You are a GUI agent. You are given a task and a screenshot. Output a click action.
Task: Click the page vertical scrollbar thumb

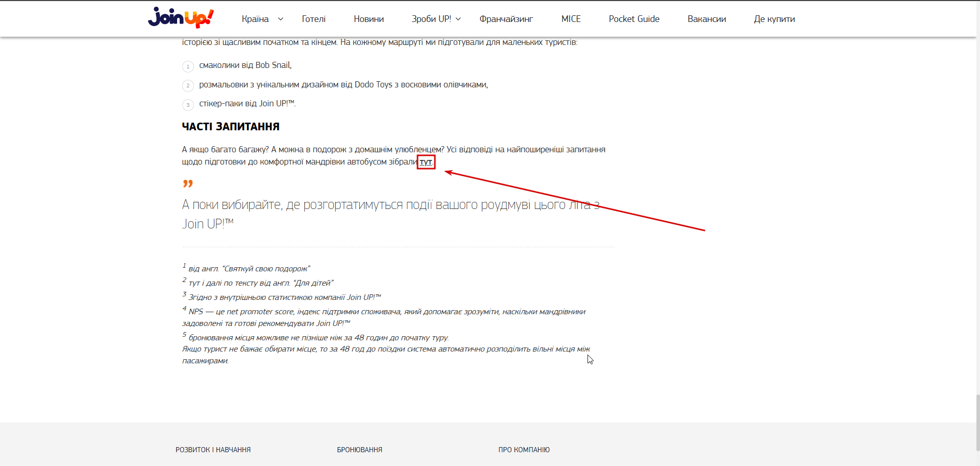pyautogui.click(x=977, y=422)
